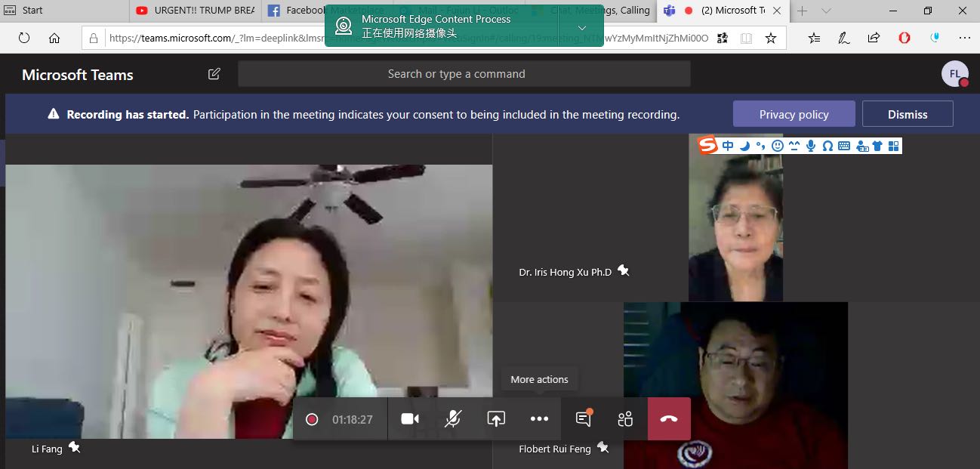Switch to the URGENT!! TRUMP YouTube tab
The image size is (980, 469).
195,11
